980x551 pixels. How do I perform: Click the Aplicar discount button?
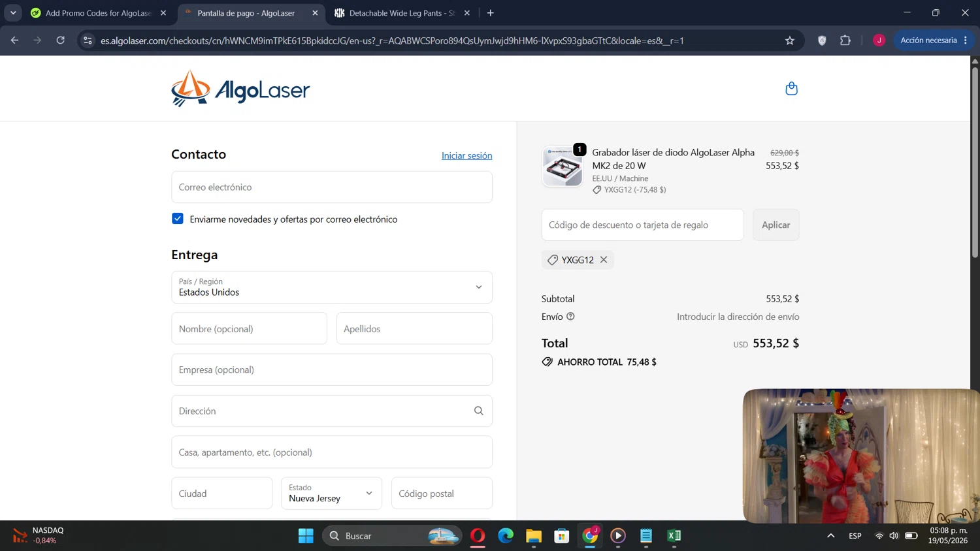776,225
